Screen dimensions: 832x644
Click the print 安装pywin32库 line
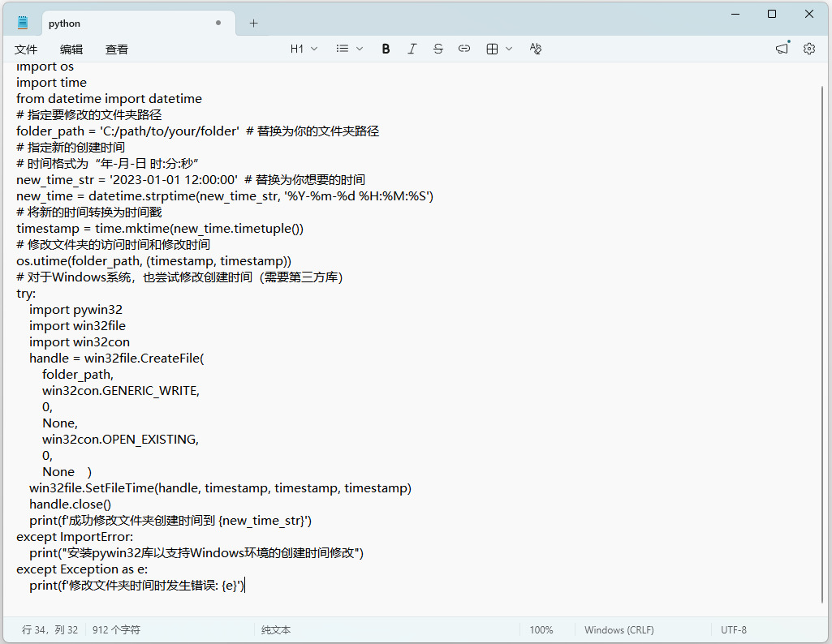coord(196,553)
